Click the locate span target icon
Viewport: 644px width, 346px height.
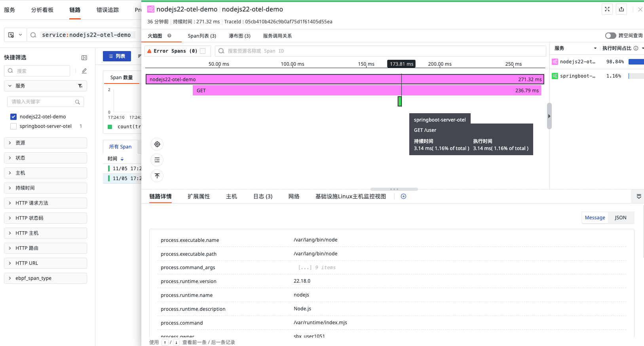coord(157,144)
